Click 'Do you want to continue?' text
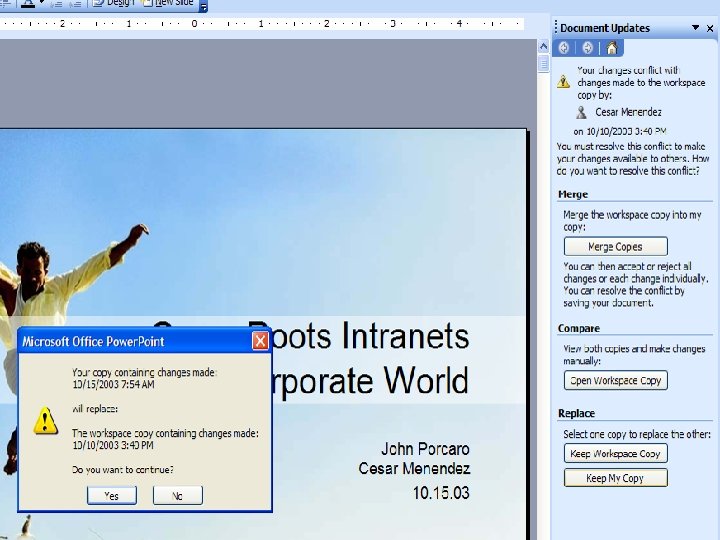Screen dimensions: 720x540 pyautogui.click(x=123, y=470)
